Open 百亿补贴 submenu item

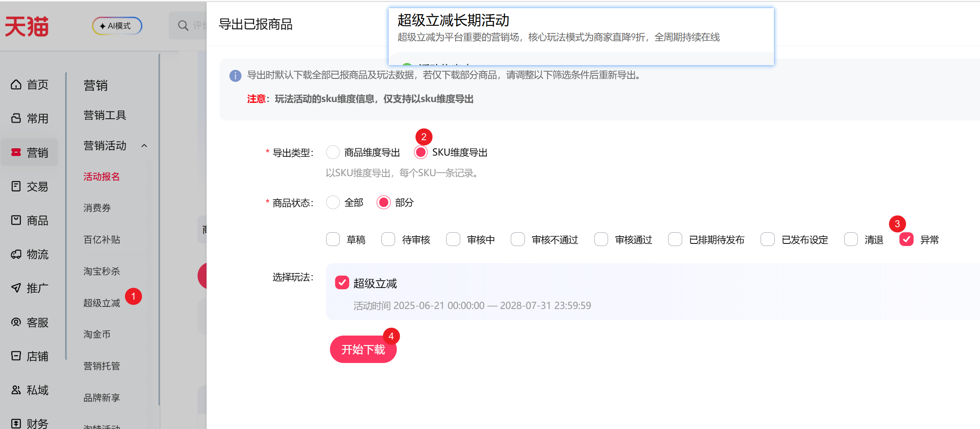pos(102,240)
